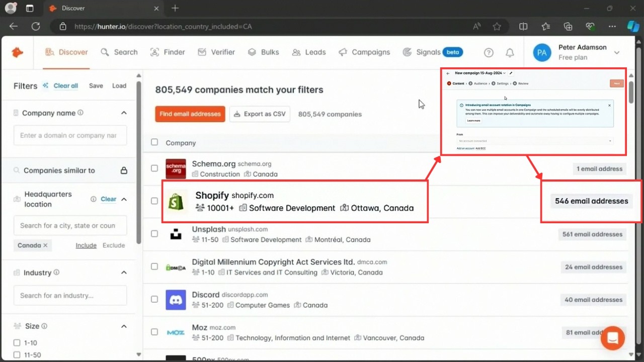Screen dimensions: 644x362
Task: Click the Search for an industry field
Action: [x=70, y=295]
